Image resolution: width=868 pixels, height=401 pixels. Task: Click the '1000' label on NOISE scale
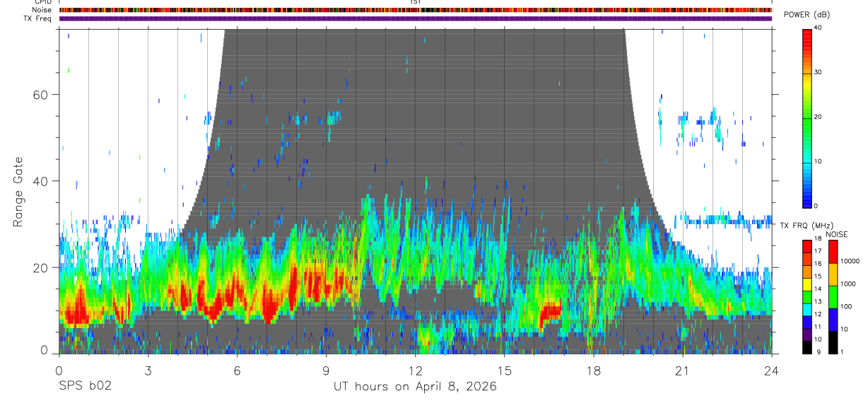point(848,284)
